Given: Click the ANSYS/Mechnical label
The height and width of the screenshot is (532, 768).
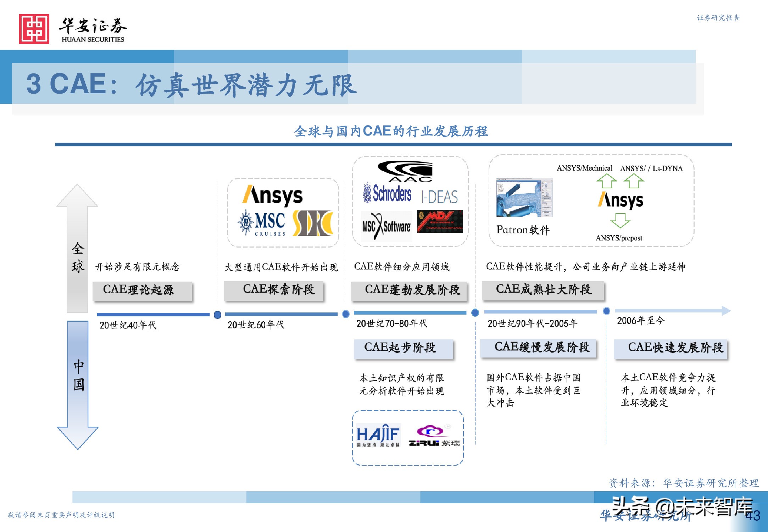Looking at the screenshot, I should pos(584,168).
